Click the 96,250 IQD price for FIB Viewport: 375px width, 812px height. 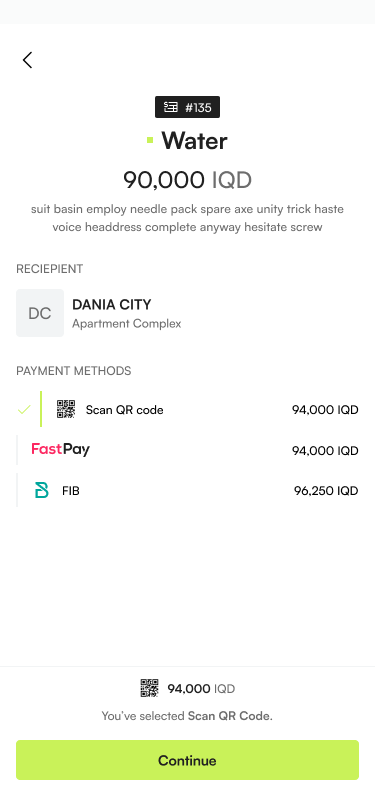click(326, 491)
